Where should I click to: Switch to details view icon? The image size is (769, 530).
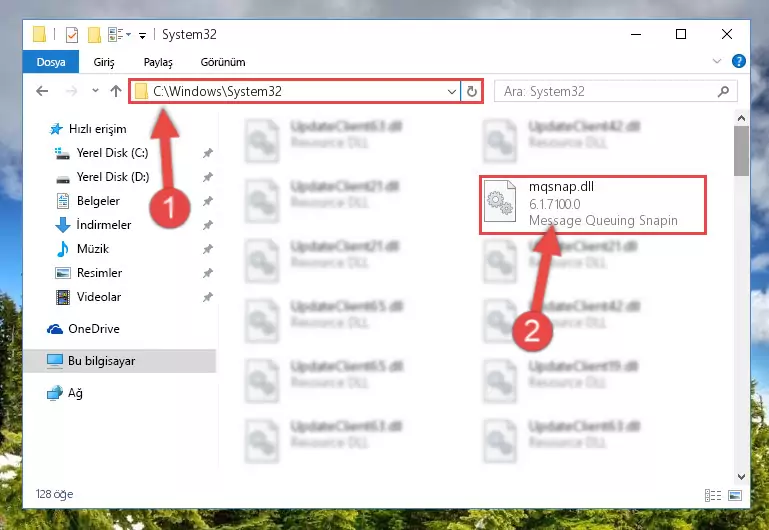(713, 496)
